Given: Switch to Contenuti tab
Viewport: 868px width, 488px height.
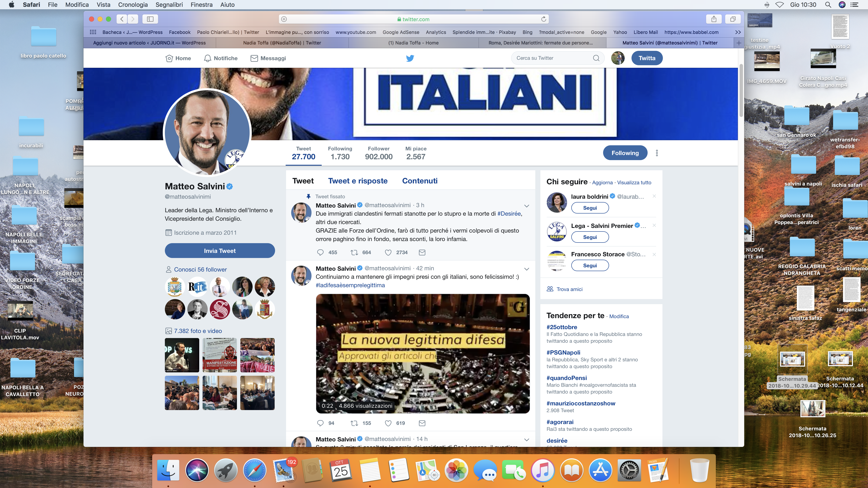Looking at the screenshot, I should (420, 181).
